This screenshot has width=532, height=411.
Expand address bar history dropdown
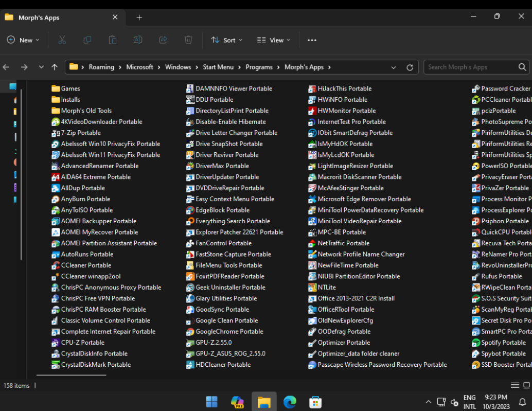tap(394, 67)
